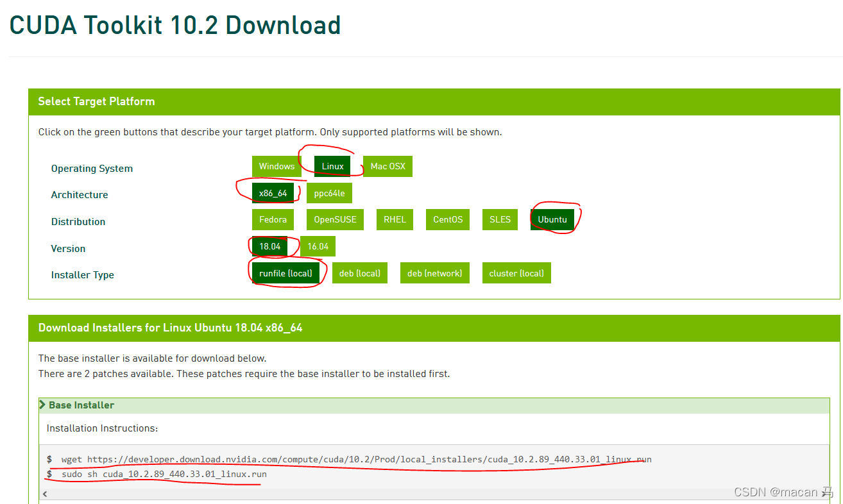
Task: Click the code box left scroll arrow
Action: tap(45, 494)
